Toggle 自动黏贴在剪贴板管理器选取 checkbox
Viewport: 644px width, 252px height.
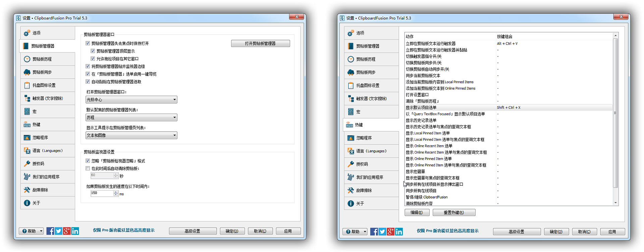[88, 82]
